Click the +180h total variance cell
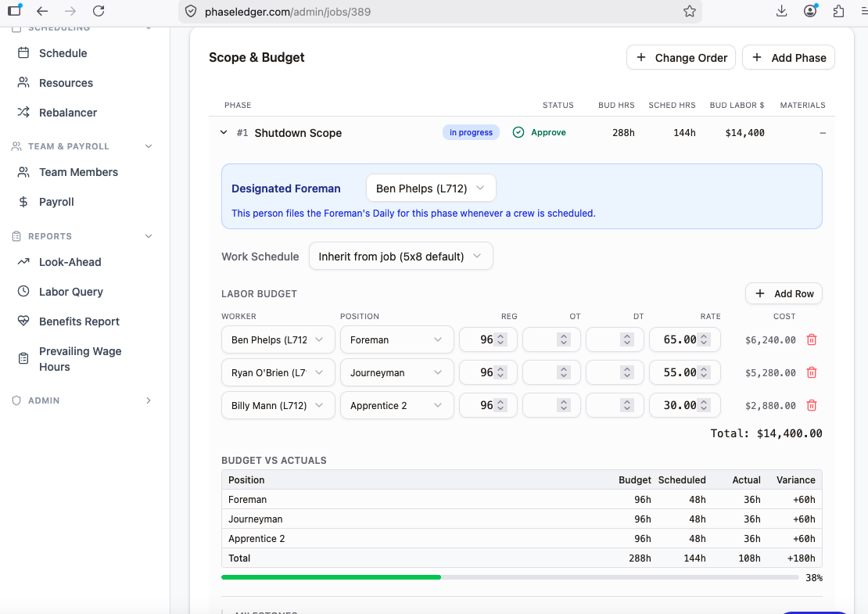Image resolution: width=868 pixels, height=614 pixels. coord(801,558)
